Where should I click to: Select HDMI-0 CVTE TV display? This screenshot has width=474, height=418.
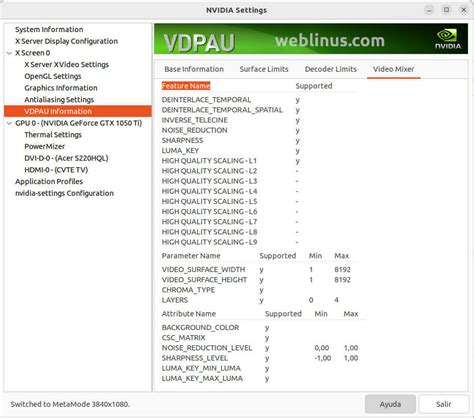coord(56,170)
